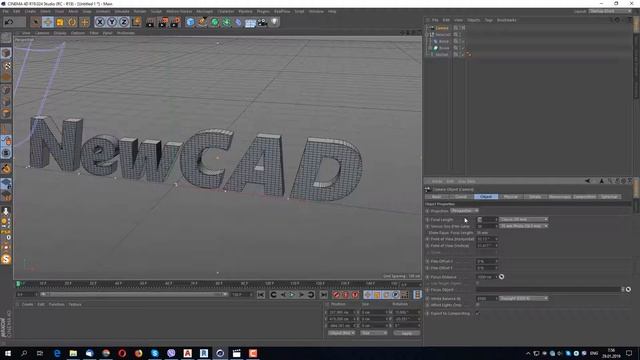
Task: Open the Cameras menu in viewport
Action: [42, 33]
